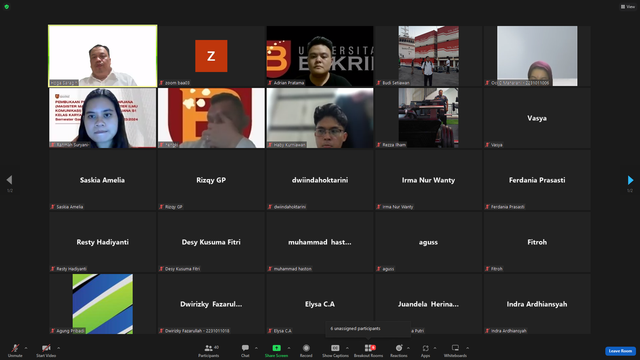The height and width of the screenshot is (360, 640).
Task: Select Rezza Ilham's participant tile
Action: [x=428, y=118]
